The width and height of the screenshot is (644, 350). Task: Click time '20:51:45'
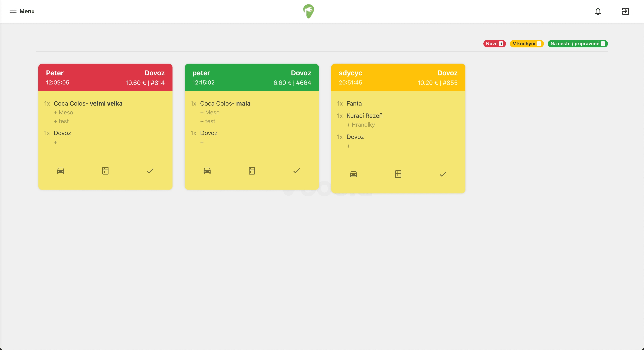[350, 82]
